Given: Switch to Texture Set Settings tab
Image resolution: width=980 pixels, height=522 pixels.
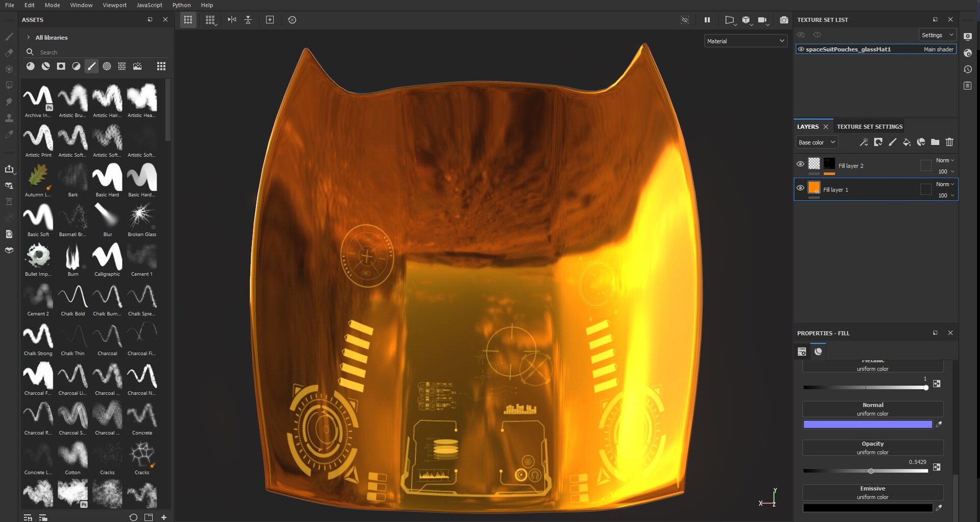Looking at the screenshot, I should 869,127.
